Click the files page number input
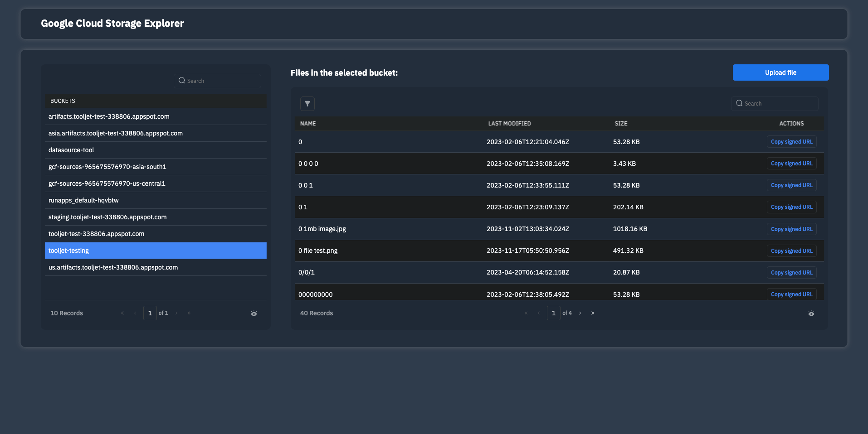 [553, 313]
